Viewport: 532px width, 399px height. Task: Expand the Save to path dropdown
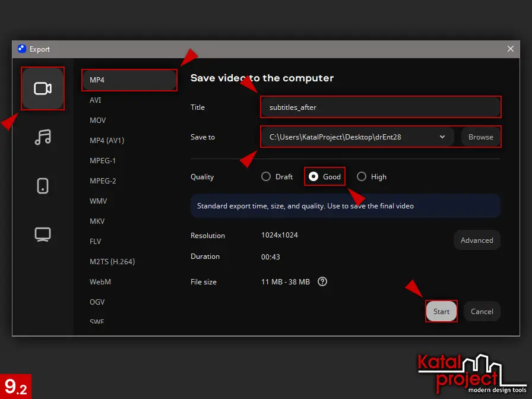click(442, 137)
